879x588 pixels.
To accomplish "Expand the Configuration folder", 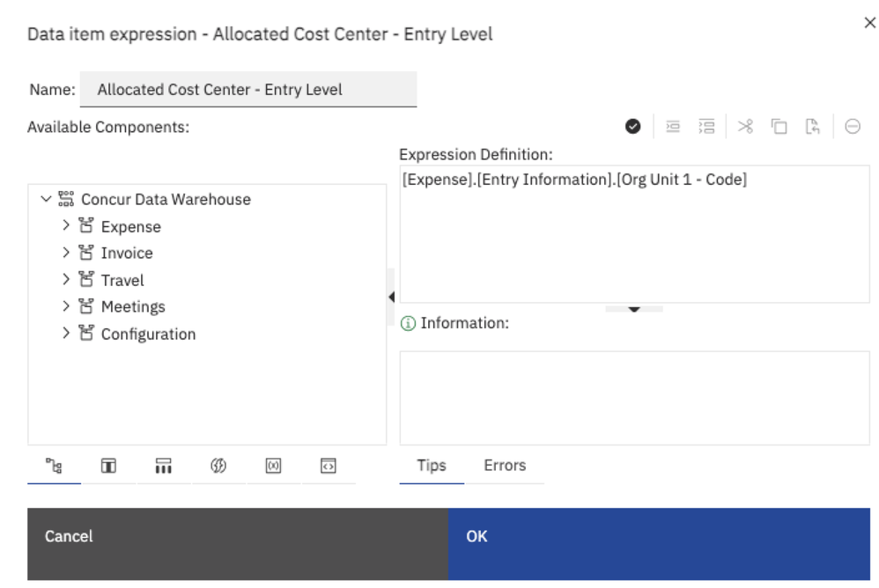I will [65, 334].
